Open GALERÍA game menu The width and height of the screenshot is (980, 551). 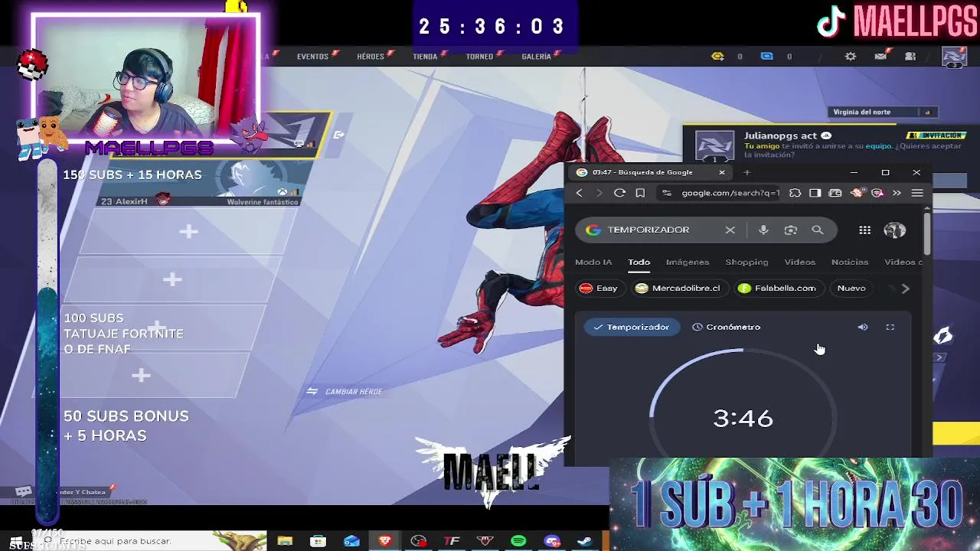[x=536, y=56]
